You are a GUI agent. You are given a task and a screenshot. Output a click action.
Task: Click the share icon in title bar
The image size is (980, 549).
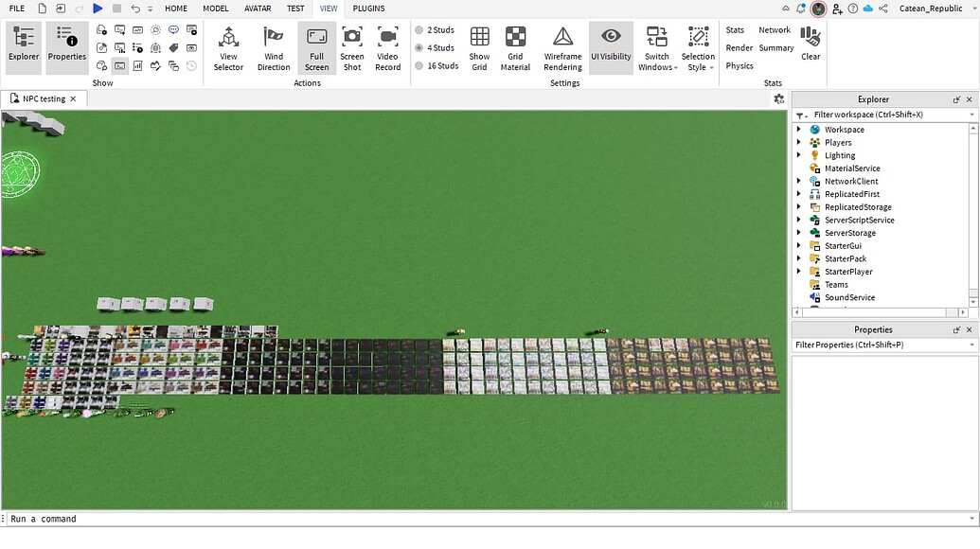tap(883, 9)
